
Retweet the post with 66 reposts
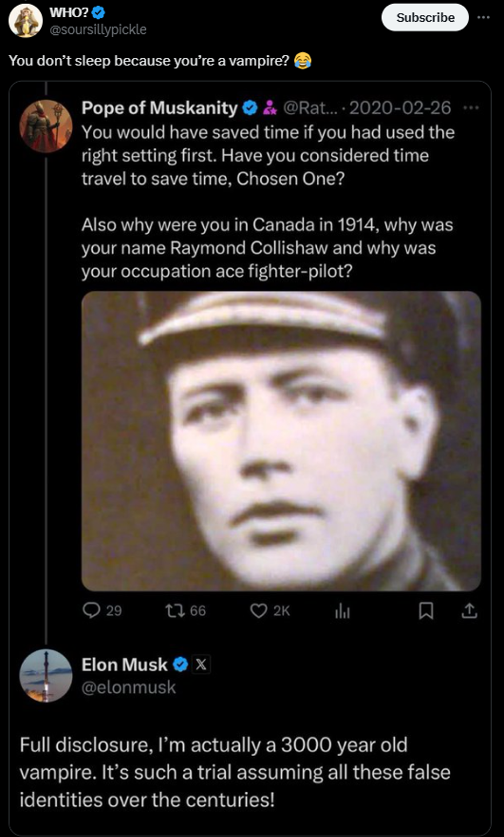172,611
